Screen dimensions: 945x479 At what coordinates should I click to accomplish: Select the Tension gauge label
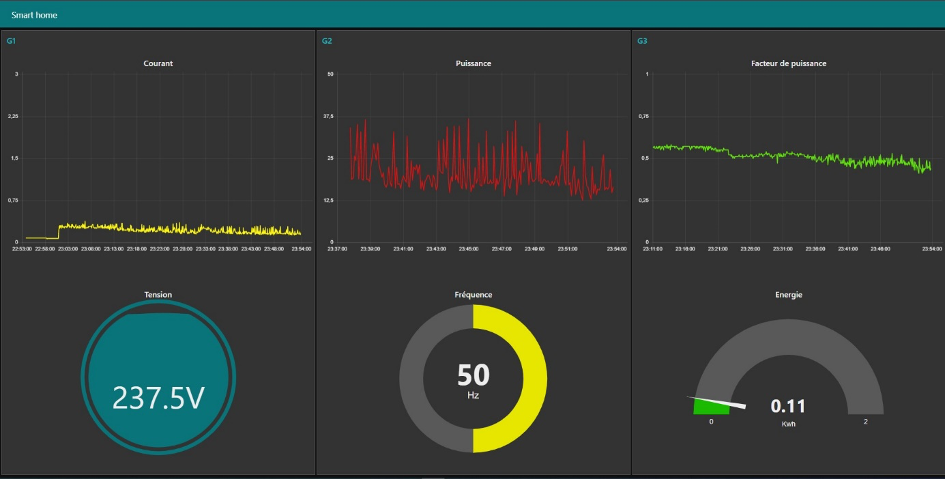(x=158, y=295)
